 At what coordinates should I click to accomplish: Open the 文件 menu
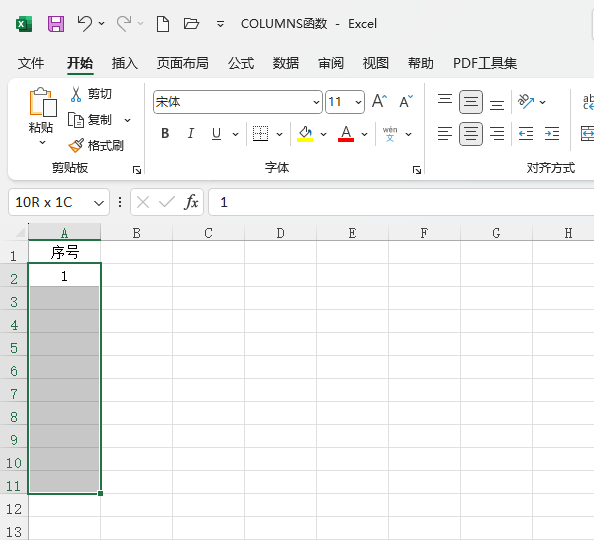pyautogui.click(x=31, y=63)
